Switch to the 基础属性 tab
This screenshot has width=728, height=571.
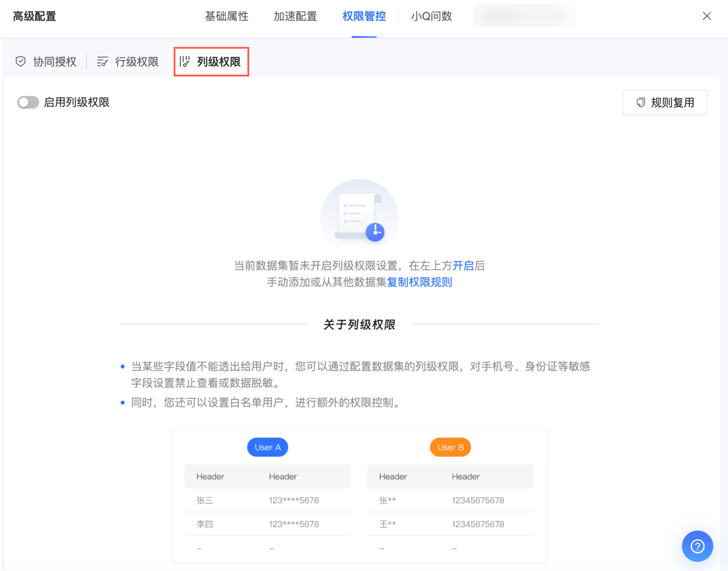pyautogui.click(x=227, y=16)
